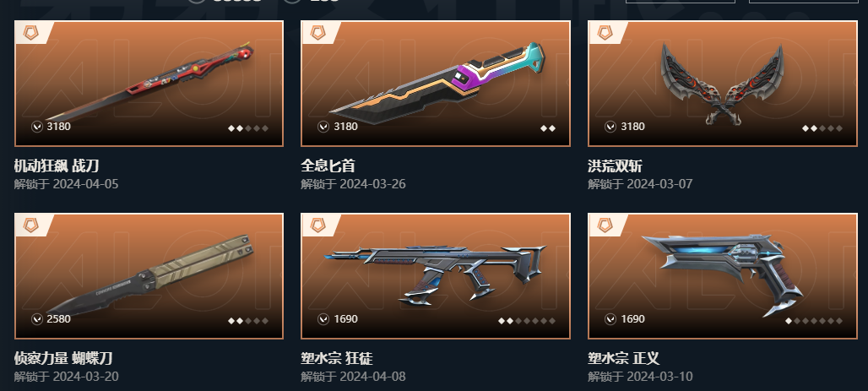Click the badge icon on 塑水宗 正义 card

(605, 225)
